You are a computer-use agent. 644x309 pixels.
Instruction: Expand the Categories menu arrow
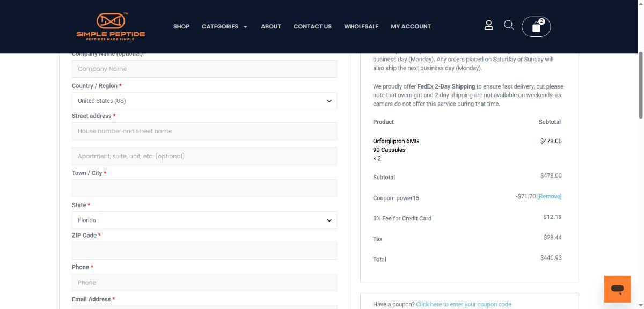245,27
